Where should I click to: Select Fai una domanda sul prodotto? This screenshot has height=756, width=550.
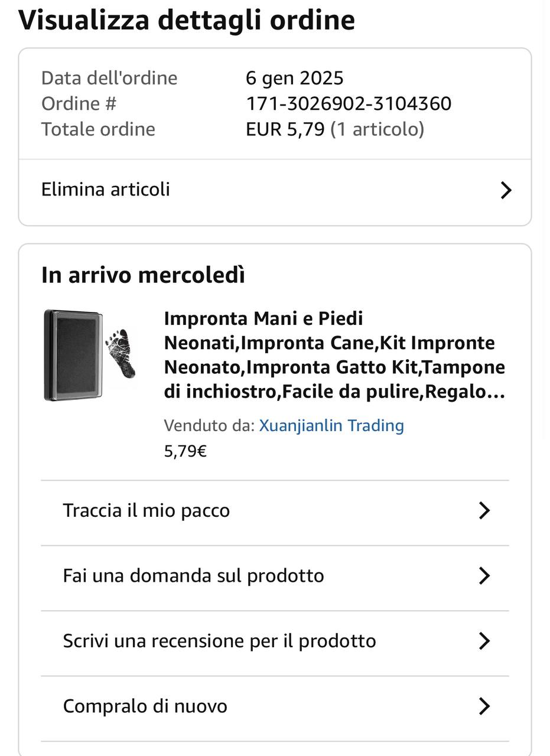point(193,575)
